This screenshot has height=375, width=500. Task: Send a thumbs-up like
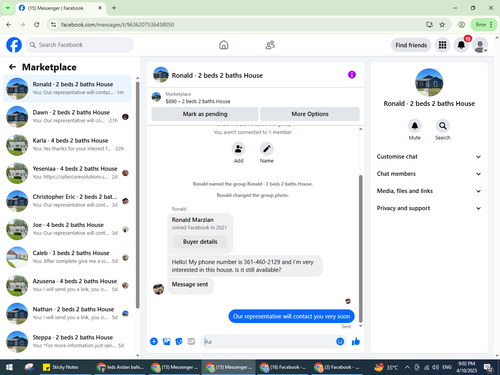[356, 341]
